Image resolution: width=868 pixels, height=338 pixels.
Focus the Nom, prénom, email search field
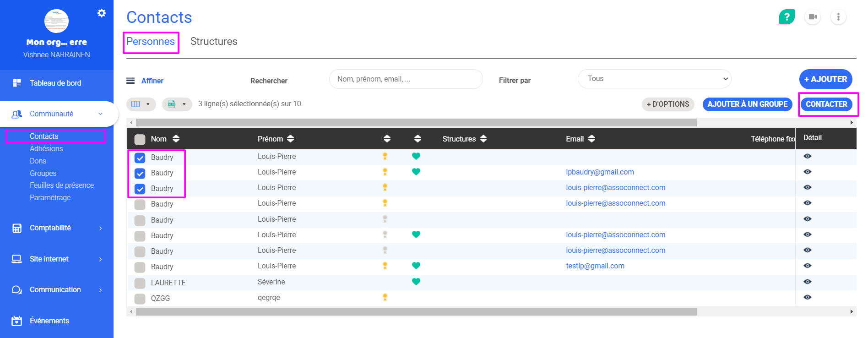pos(406,79)
